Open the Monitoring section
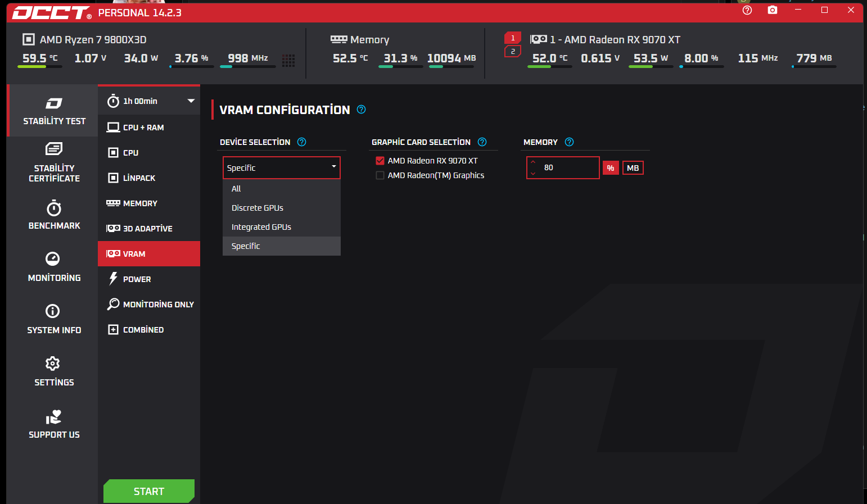This screenshot has height=504, width=867. (x=54, y=267)
